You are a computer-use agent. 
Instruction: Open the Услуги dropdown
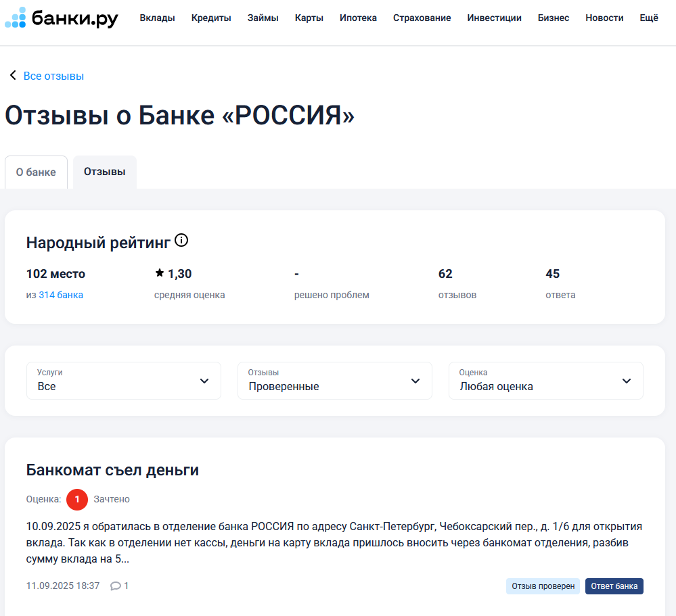[123, 381]
